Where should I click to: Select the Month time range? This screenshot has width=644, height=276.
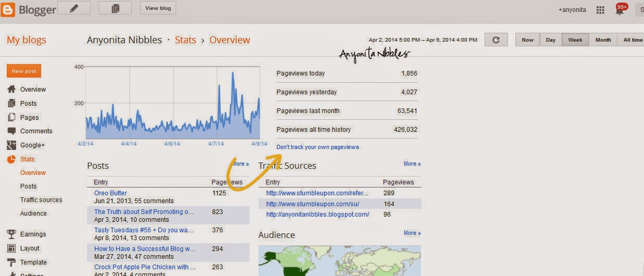(603, 40)
